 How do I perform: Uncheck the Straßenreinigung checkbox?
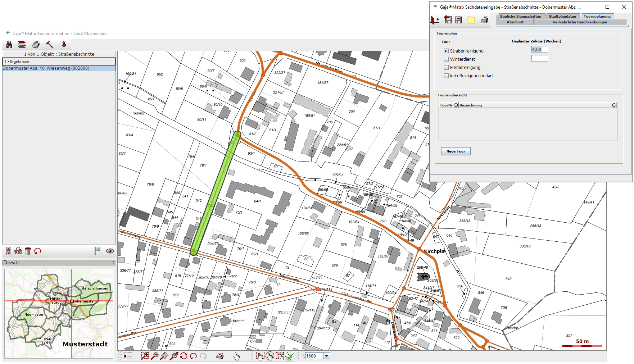coord(446,51)
